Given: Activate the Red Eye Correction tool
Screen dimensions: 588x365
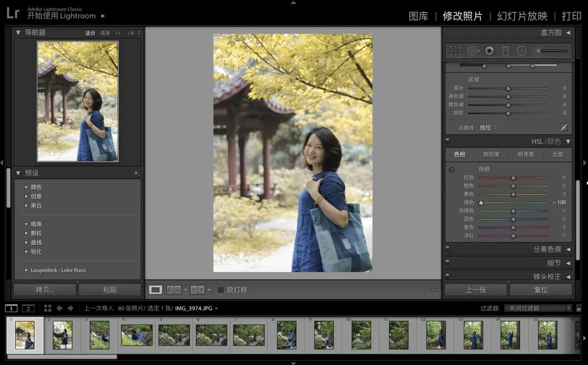Looking at the screenshot, I should click(x=489, y=51).
